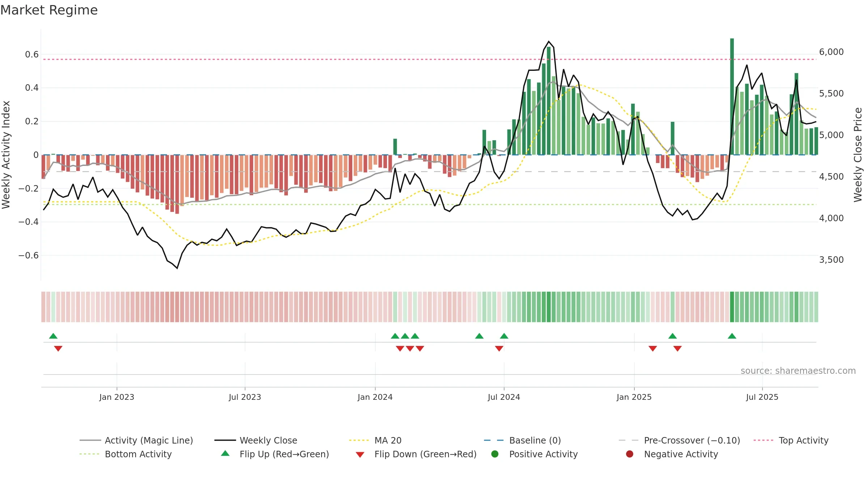Click the tallest green activity bar in mid 2025
868x488 pixels.
click(732, 97)
